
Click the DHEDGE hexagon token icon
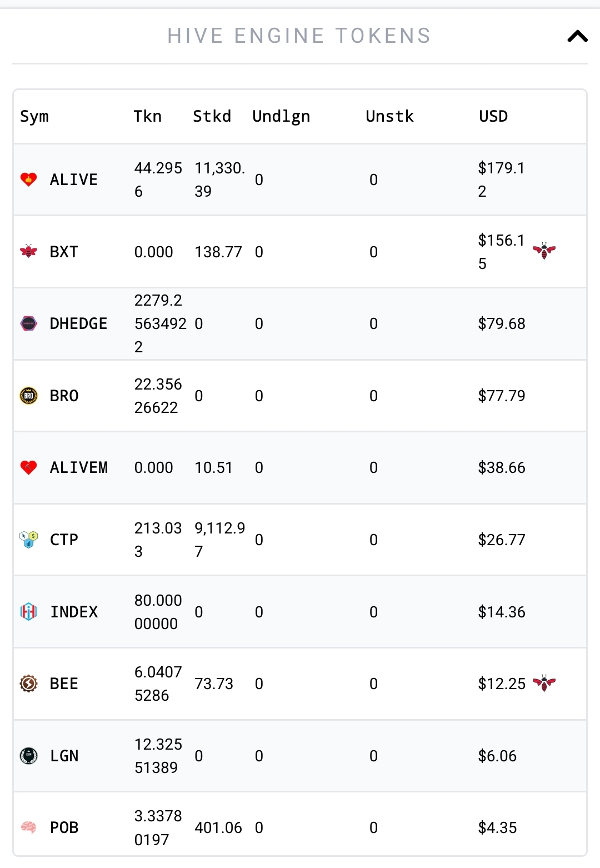pos(28,323)
